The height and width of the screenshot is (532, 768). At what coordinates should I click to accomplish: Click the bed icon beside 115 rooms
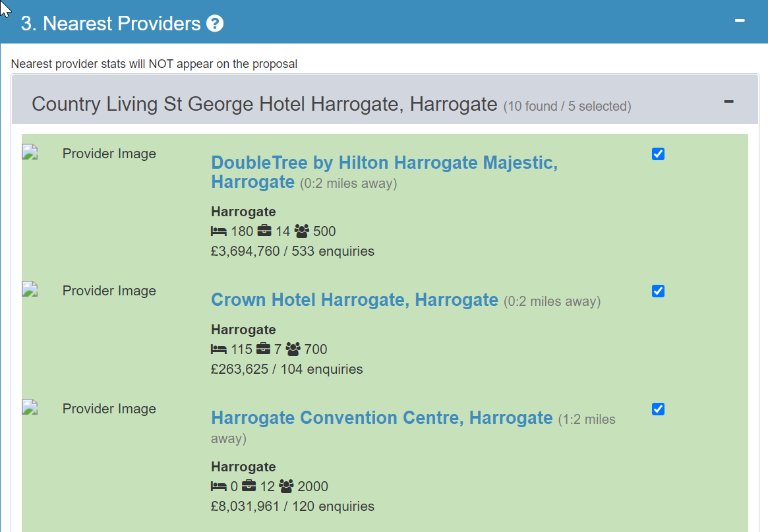(218, 349)
